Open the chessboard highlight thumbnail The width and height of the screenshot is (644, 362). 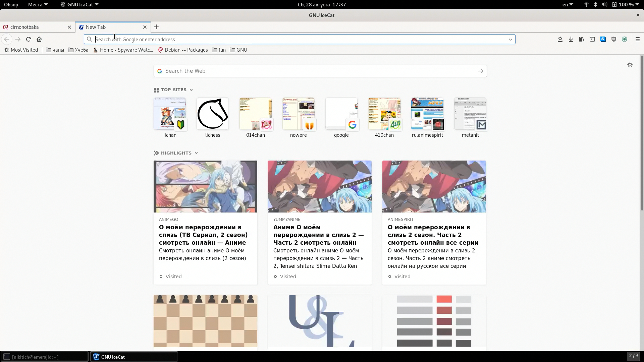click(205, 321)
